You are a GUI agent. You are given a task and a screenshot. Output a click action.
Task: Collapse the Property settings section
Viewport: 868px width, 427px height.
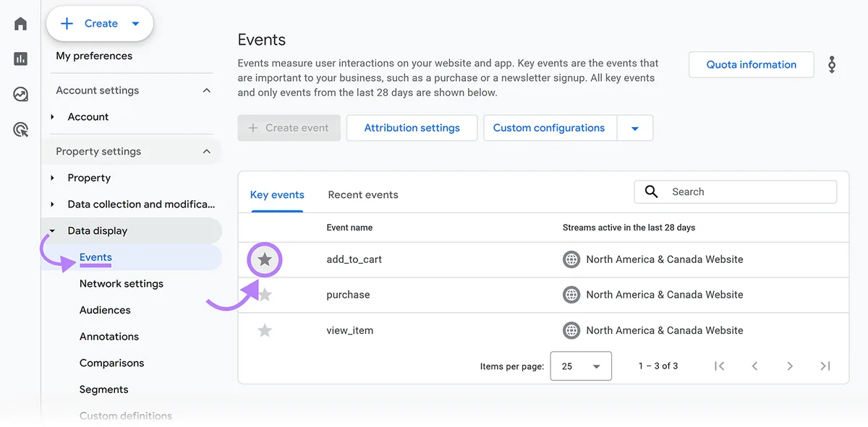click(207, 152)
